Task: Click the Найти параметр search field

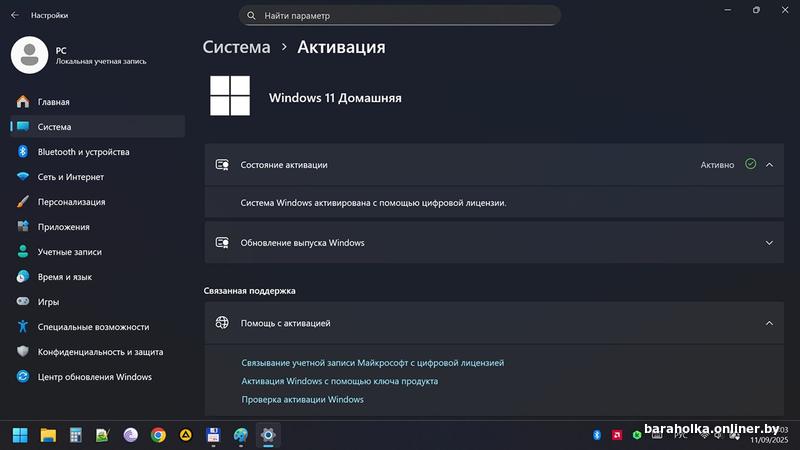Action: pos(399,15)
